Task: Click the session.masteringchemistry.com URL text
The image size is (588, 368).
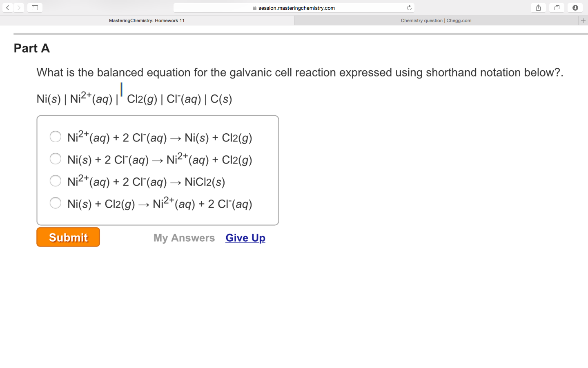Action: [x=297, y=7]
